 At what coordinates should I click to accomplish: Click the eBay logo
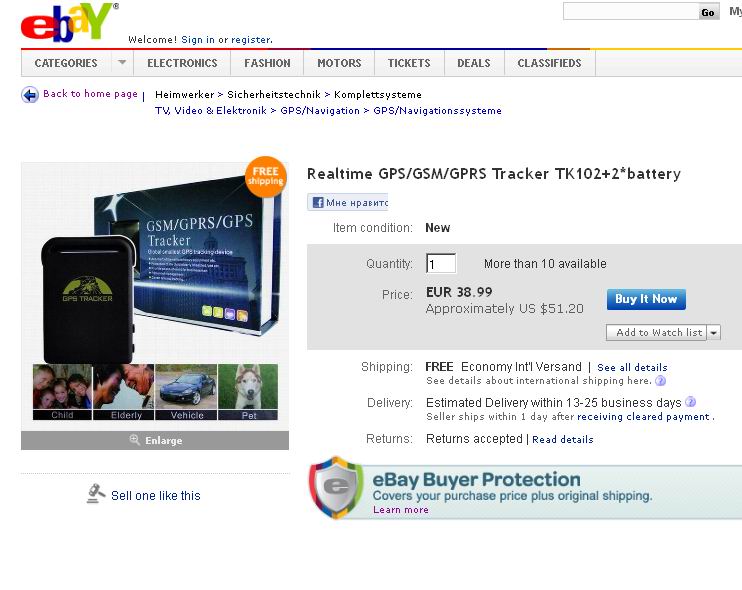tap(69, 22)
